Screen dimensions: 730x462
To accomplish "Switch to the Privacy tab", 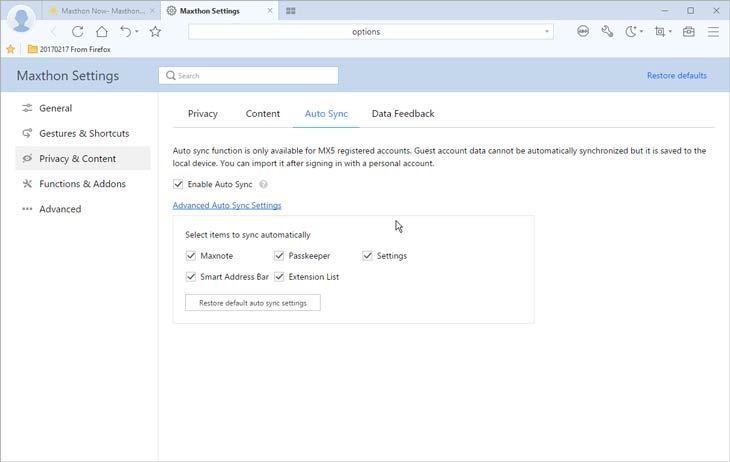I will click(203, 114).
